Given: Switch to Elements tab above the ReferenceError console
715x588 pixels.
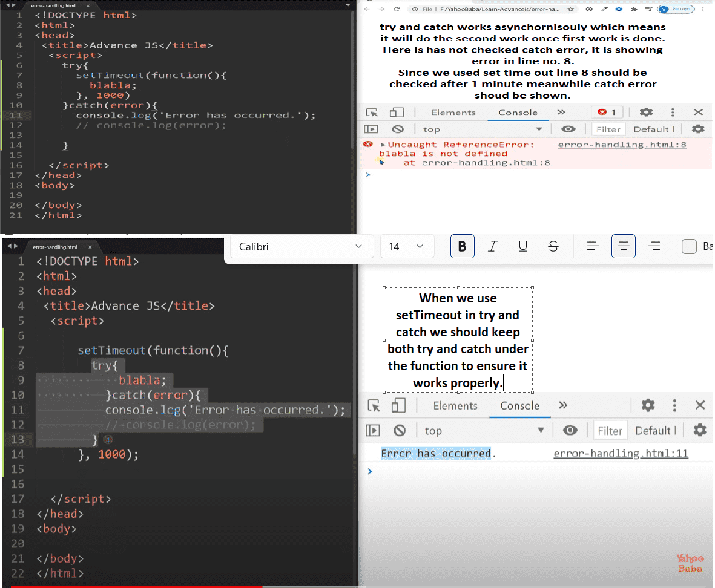Looking at the screenshot, I should tap(453, 113).
